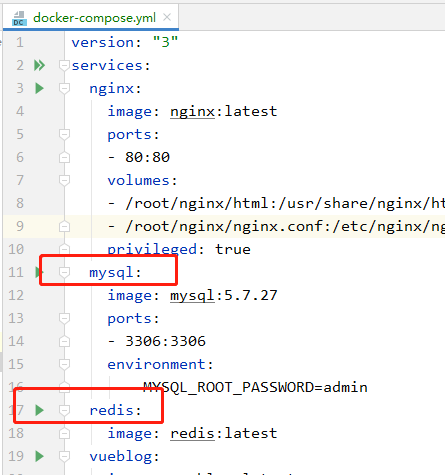This screenshot has width=445, height=475.
Task: Select line number 9 in gutter
Action: coord(20,226)
